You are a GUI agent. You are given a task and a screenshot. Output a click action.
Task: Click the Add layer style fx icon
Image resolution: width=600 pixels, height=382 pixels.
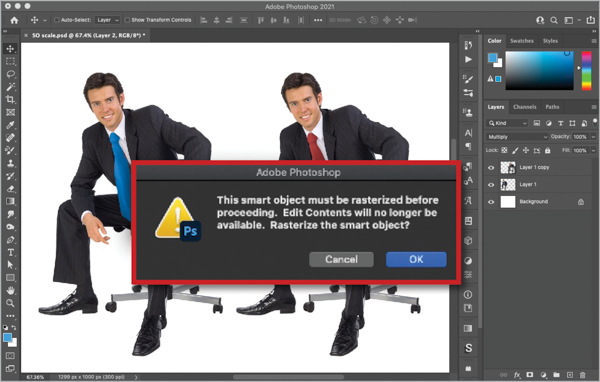[x=517, y=375]
